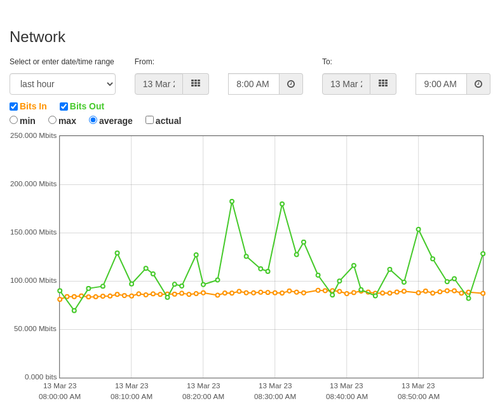Click the Bits Out green legend label
This screenshot has width=500, height=403.
(87, 106)
